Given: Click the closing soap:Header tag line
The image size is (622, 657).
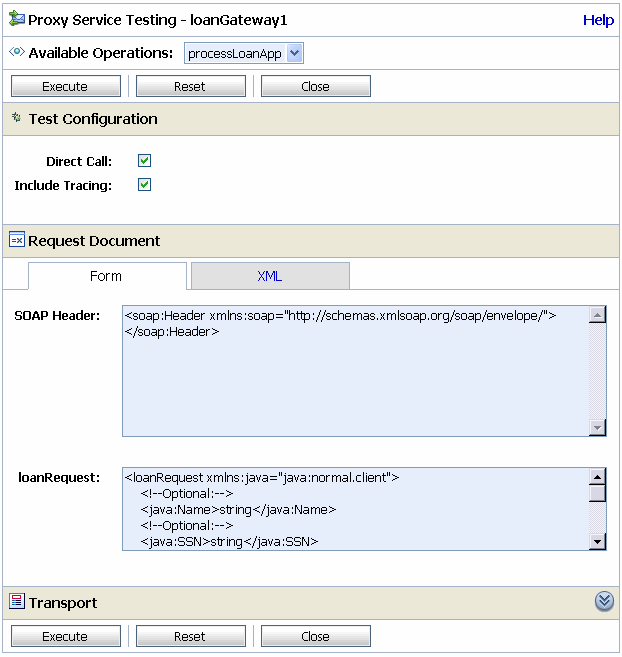Looking at the screenshot, I should [172, 331].
